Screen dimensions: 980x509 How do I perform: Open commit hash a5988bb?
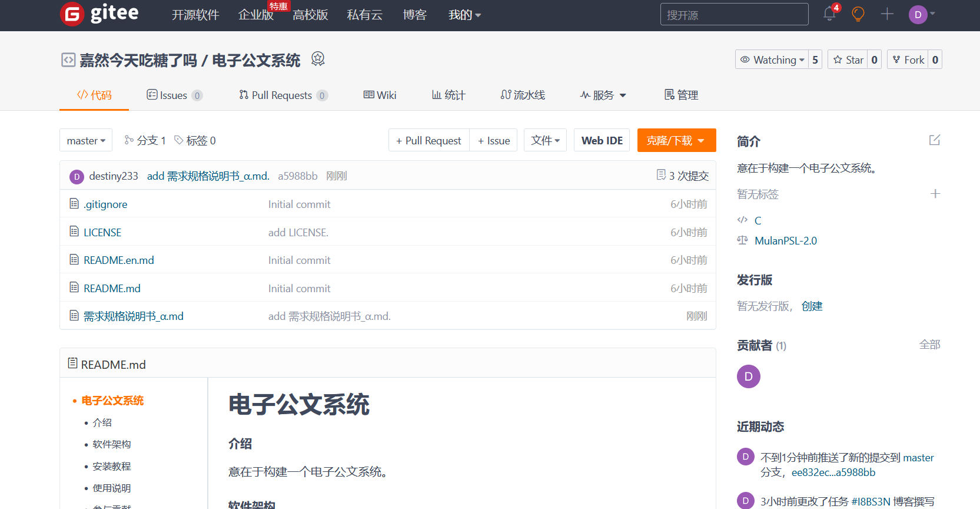(x=298, y=176)
